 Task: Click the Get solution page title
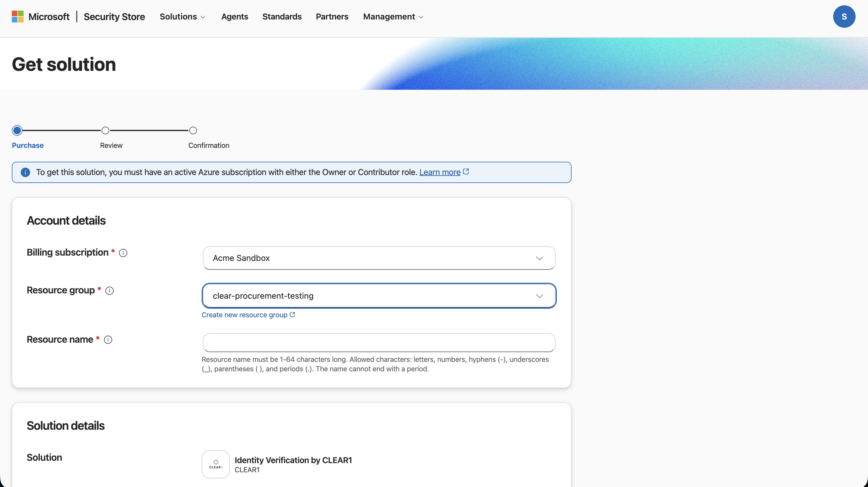[x=64, y=64]
